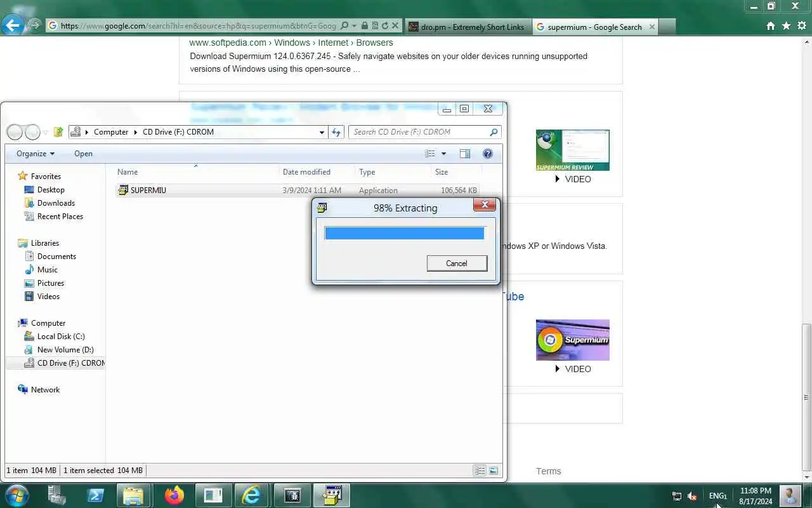The image size is (812, 508).
Task: Open the Organize menu
Action: pyautogui.click(x=36, y=154)
